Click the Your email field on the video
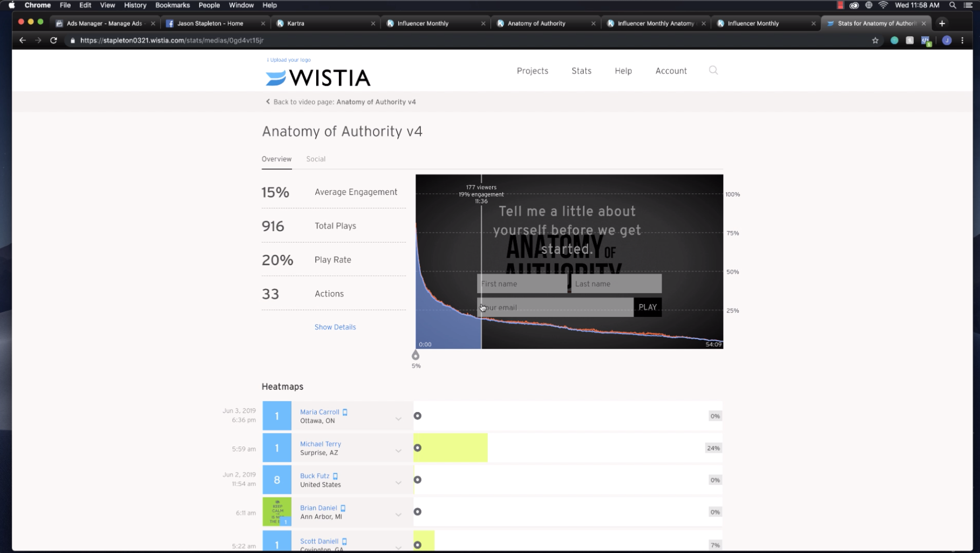980x553 pixels. [555, 307]
